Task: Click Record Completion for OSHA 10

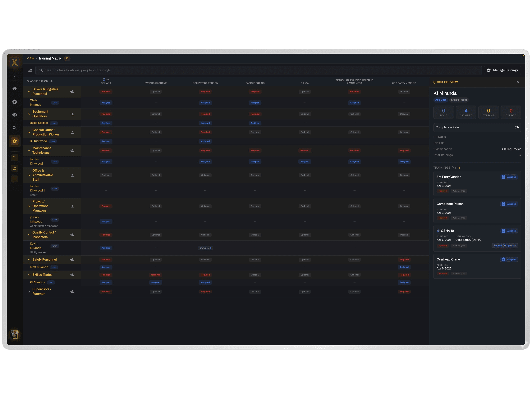Action: [505, 245]
